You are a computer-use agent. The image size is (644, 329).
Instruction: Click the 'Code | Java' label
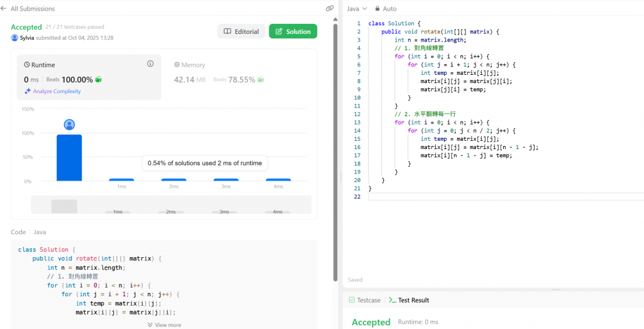28,232
